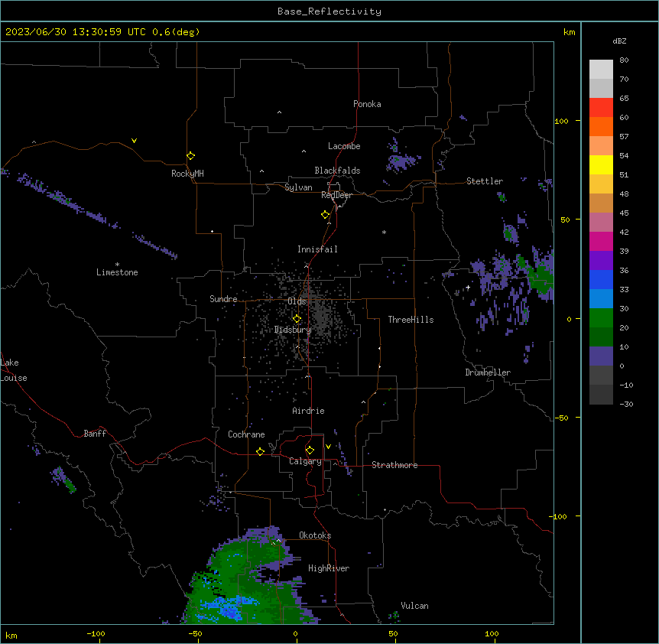
Task: Click the purple echo cluster east of Lacombe
Action: pos(403,161)
